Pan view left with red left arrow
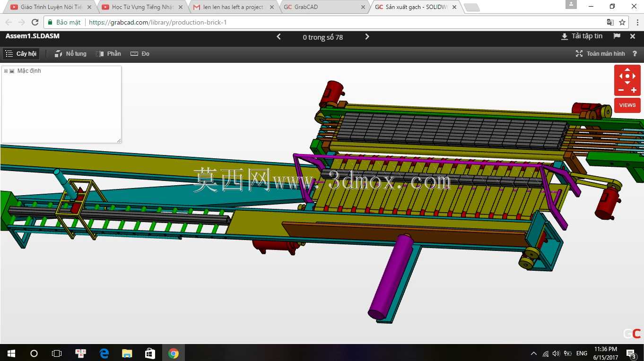The width and height of the screenshot is (644, 361). pyautogui.click(x=621, y=76)
